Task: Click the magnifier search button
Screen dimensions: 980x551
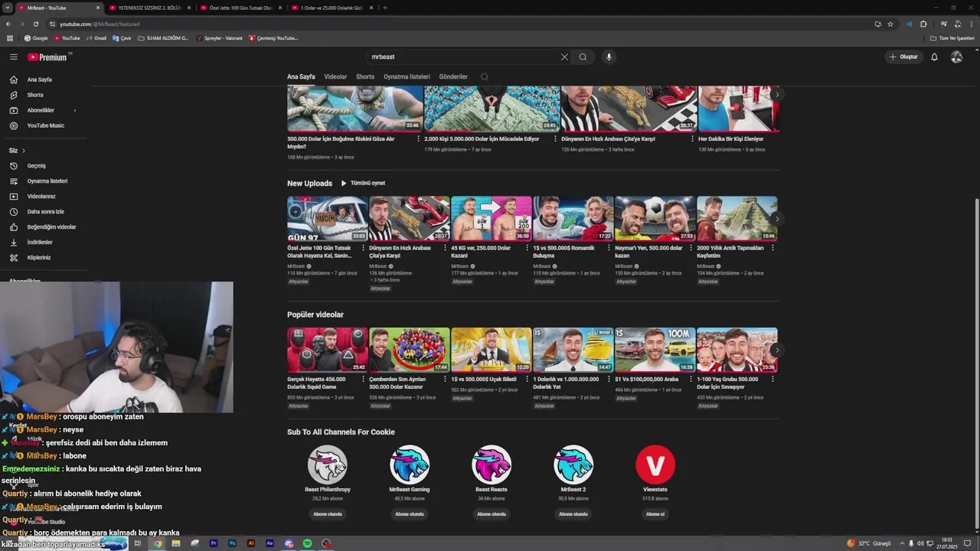Action: [583, 57]
